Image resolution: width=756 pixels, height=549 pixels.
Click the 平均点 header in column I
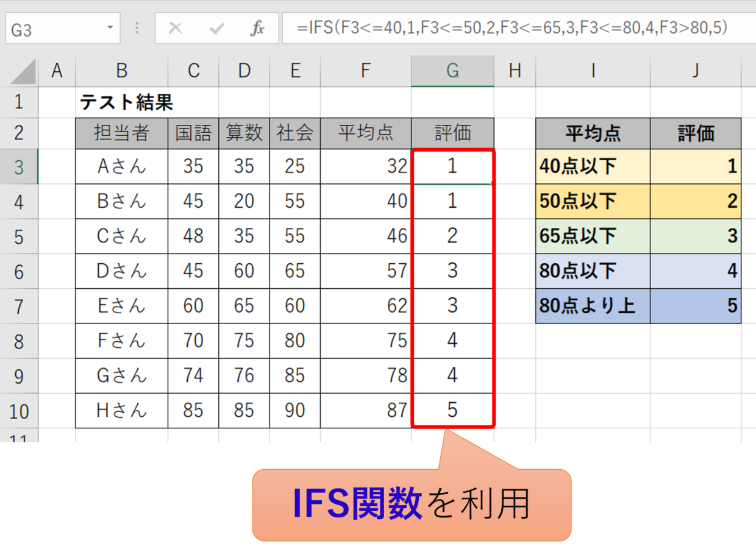point(593,133)
